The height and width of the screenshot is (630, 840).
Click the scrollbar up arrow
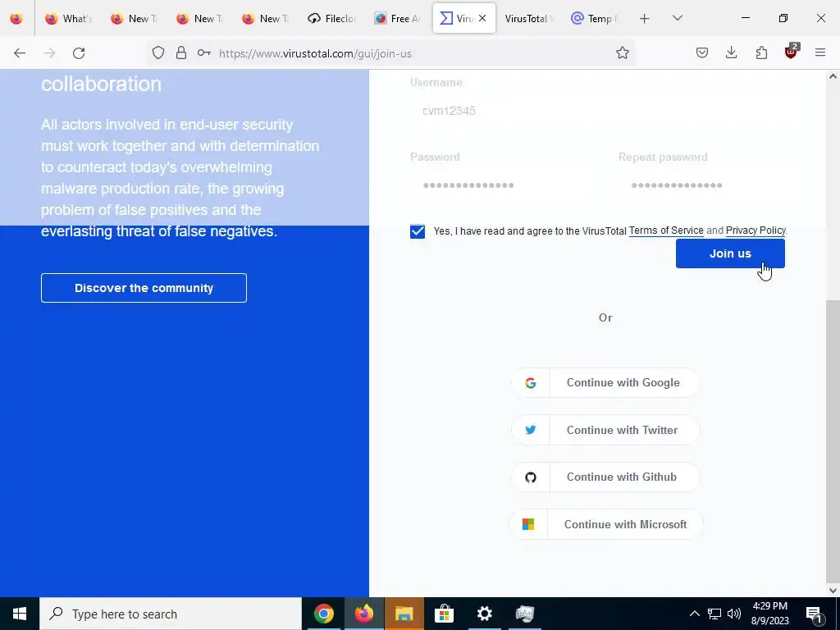coord(833,76)
